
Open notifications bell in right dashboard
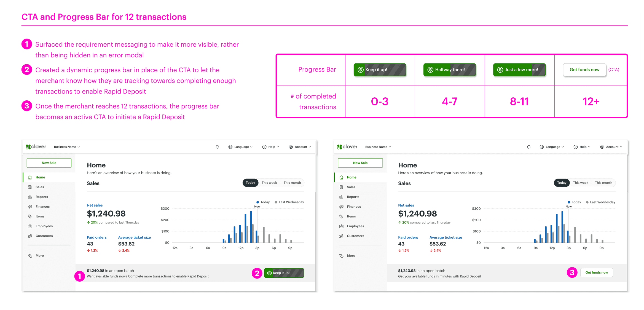point(528,147)
